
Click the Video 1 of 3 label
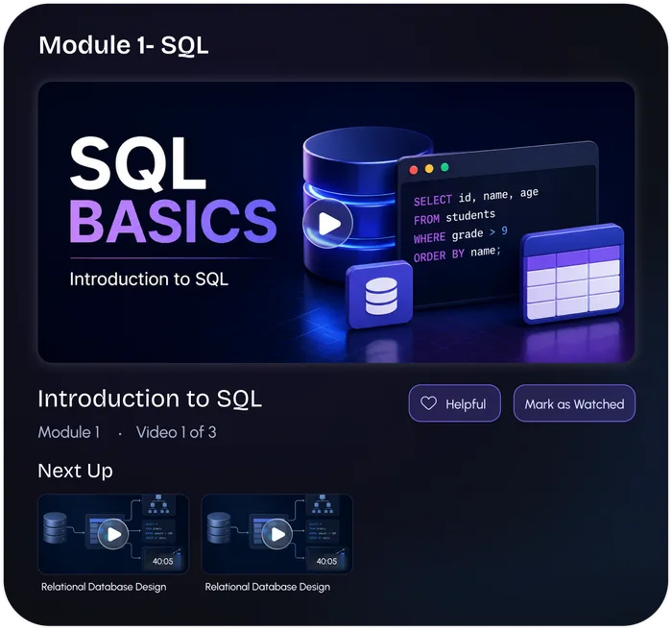click(x=176, y=432)
